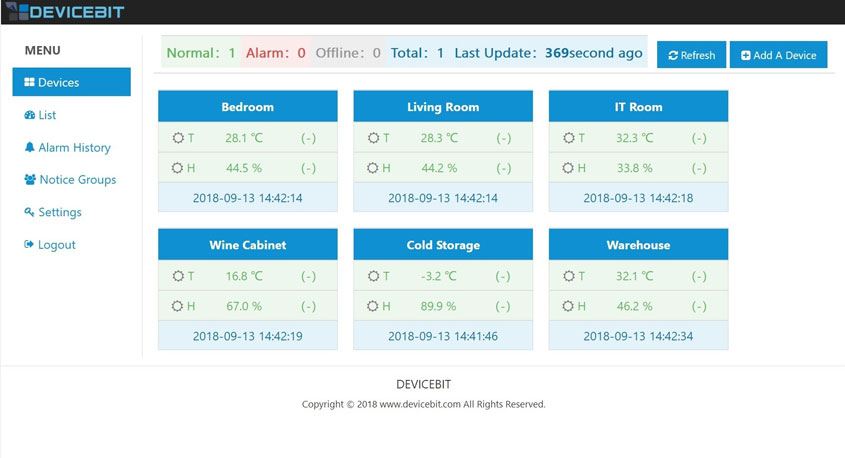Click the gear icon beside Living Room humidity
Image resolution: width=845 pixels, height=458 pixels.
pyautogui.click(x=373, y=168)
